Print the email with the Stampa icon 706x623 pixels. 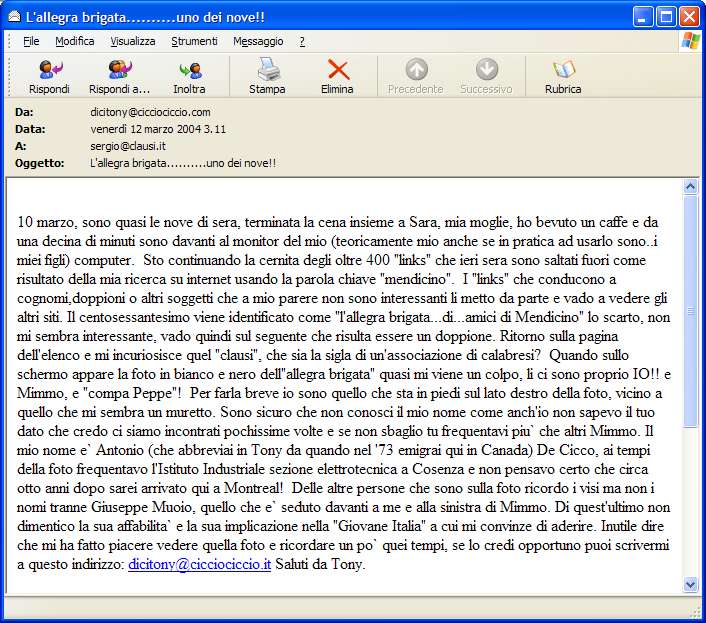tap(268, 69)
